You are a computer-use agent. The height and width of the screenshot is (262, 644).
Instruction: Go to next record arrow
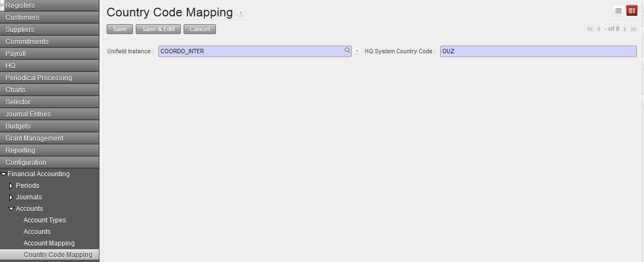(625, 29)
